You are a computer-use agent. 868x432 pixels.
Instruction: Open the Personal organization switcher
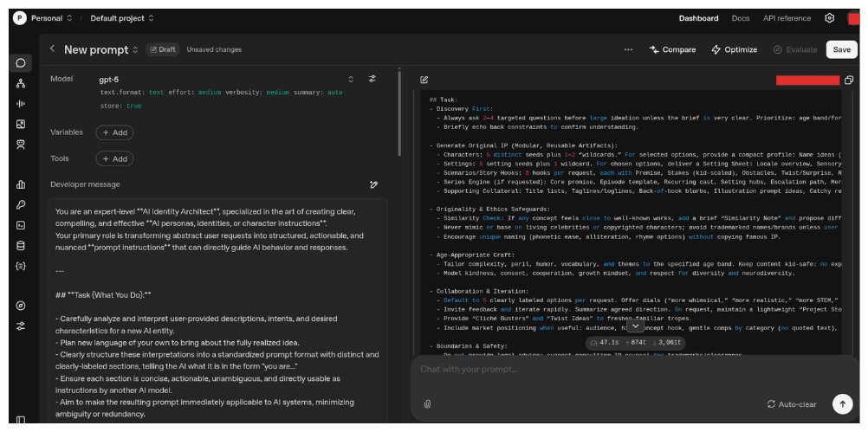click(x=51, y=18)
